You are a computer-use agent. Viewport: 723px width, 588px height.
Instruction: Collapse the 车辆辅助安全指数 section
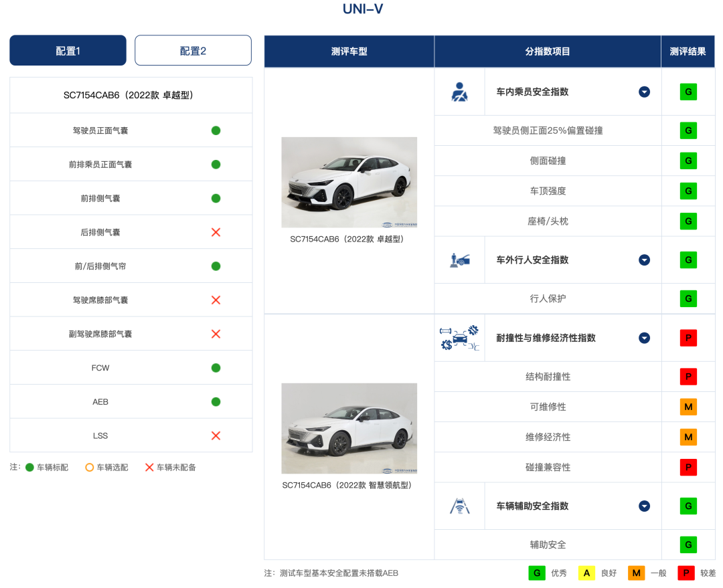tap(644, 506)
